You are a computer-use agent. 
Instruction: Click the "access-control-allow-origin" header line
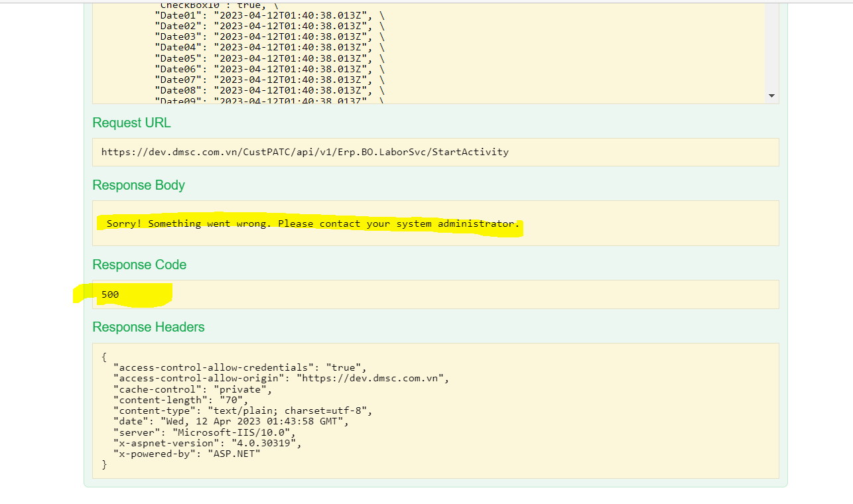281,379
